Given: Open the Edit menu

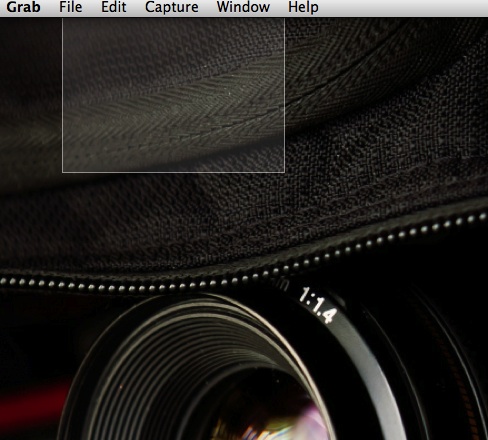Looking at the screenshot, I should 114,7.
